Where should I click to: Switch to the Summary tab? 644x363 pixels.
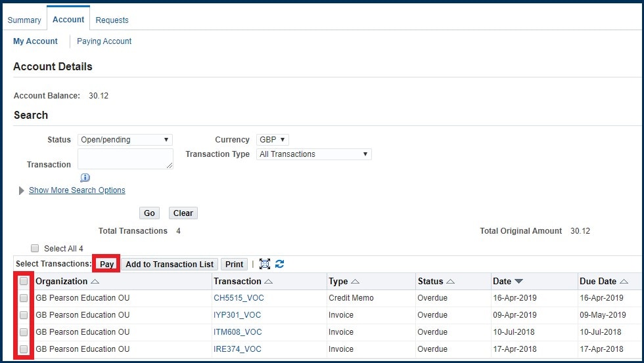coord(24,20)
